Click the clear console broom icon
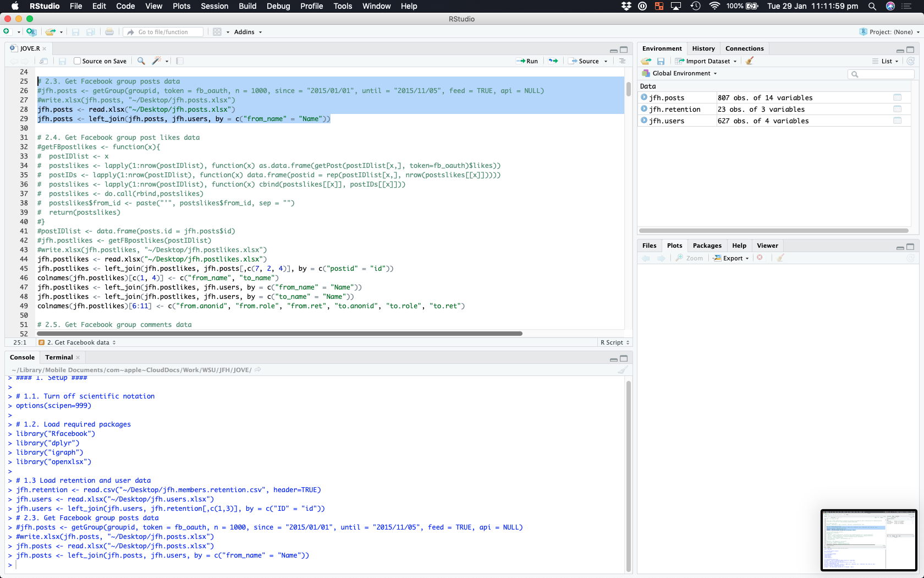Image resolution: width=924 pixels, height=578 pixels. 622,370
